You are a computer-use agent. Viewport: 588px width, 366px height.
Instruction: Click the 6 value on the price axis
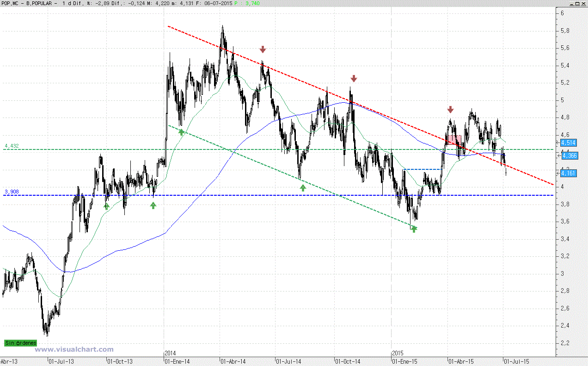click(x=562, y=13)
